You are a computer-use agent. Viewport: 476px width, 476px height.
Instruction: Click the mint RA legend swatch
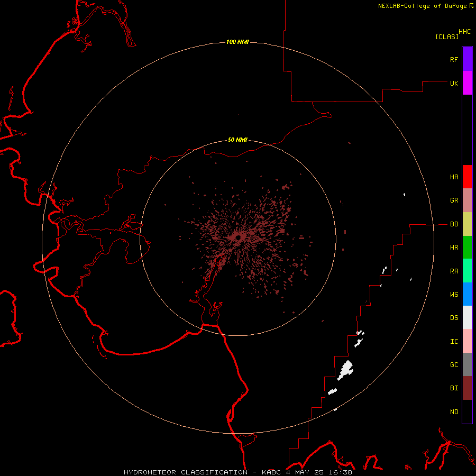pyautogui.click(x=467, y=271)
